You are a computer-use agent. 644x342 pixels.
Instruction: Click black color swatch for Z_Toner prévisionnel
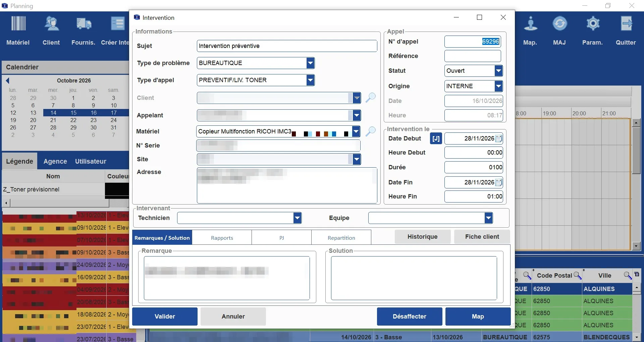pyautogui.click(x=117, y=189)
